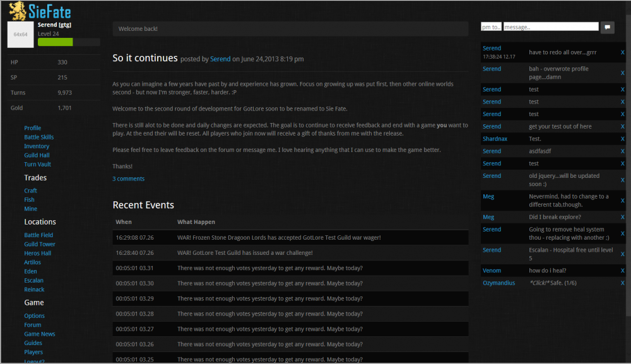The image size is (631, 364).
Task: Click X beside 'how do i heal?' message
Action: [622, 271]
